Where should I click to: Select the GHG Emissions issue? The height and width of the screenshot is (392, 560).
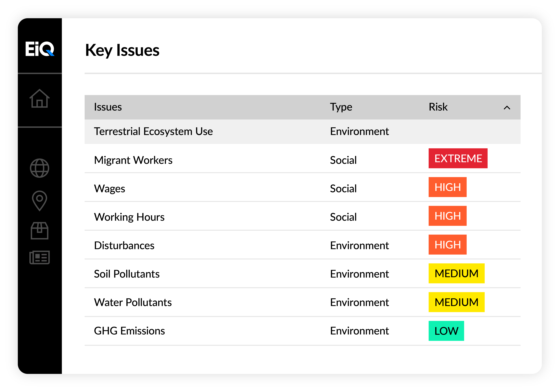pos(130,331)
